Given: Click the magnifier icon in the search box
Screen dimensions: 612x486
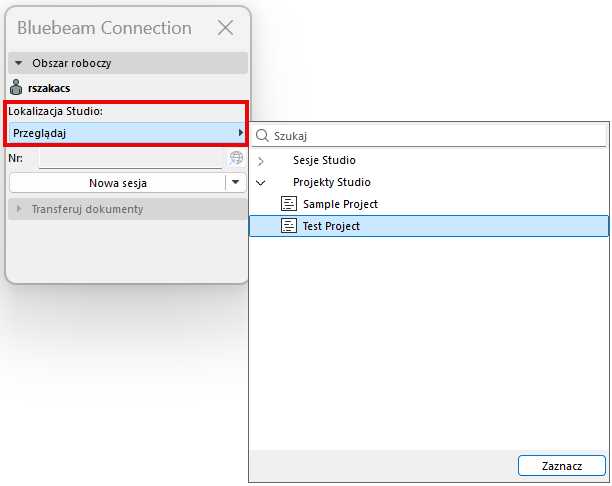Looking at the screenshot, I should coord(263,135).
